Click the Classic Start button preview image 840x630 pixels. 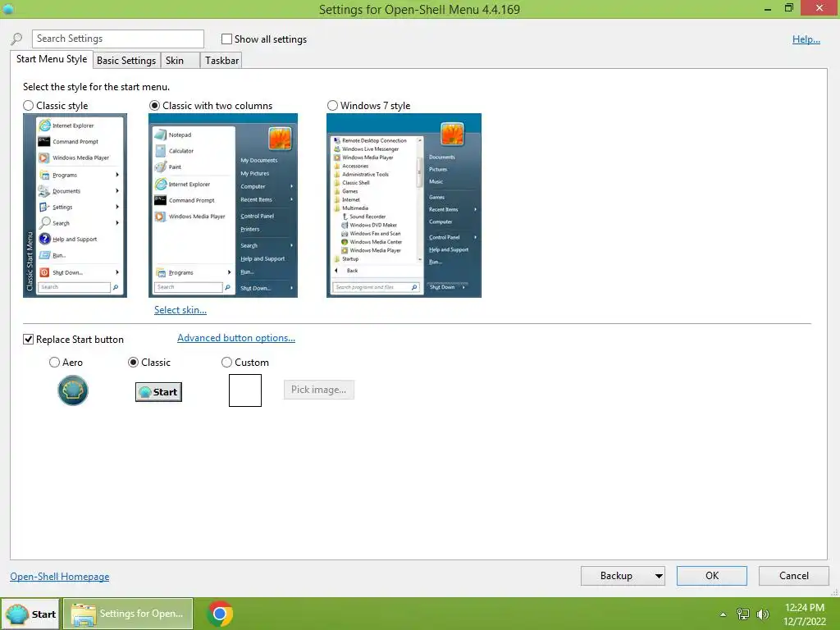(158, 391)
